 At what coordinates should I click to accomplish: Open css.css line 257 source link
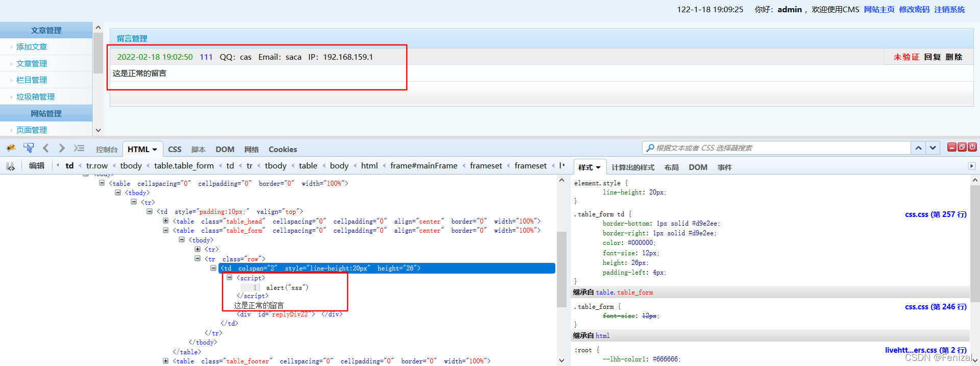click(936, 214)
